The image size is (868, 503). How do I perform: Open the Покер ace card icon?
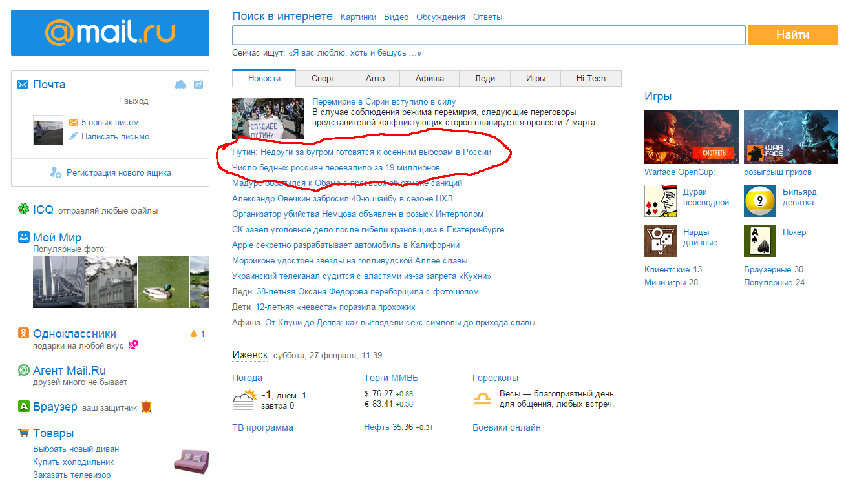(x=760, y=241)
